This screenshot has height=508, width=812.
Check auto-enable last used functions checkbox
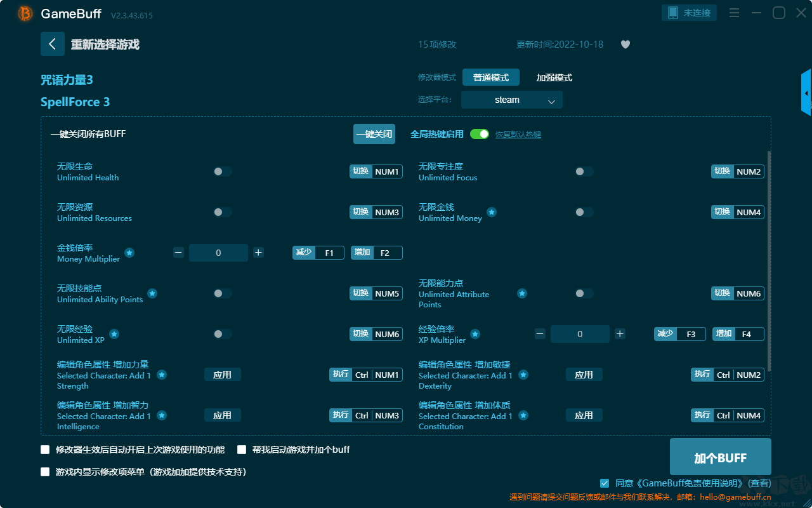click(x=45, y=450)
